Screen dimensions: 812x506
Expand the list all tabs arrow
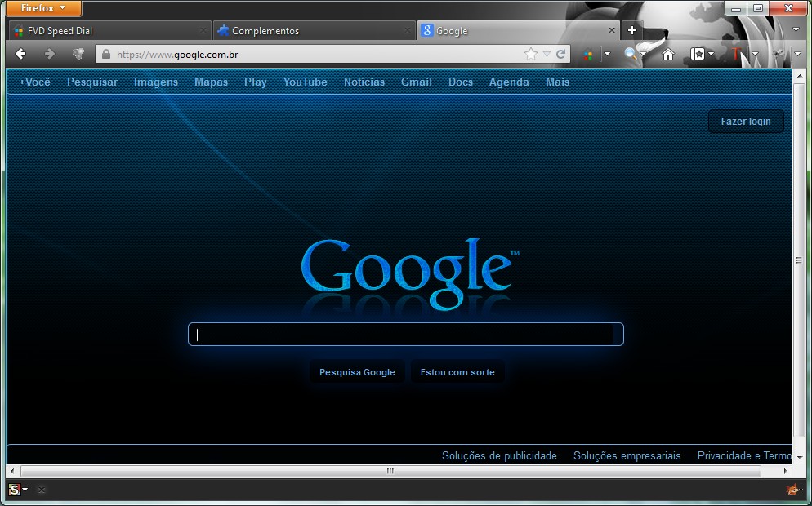coord(796,30)
